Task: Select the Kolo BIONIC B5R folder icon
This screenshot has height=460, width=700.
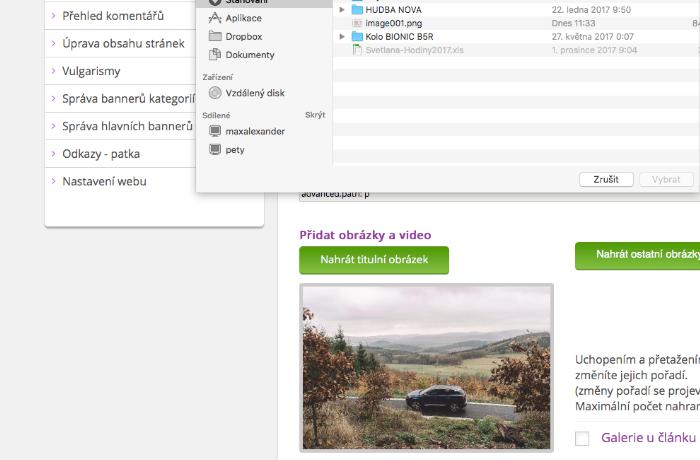Action: coord(357,36)
